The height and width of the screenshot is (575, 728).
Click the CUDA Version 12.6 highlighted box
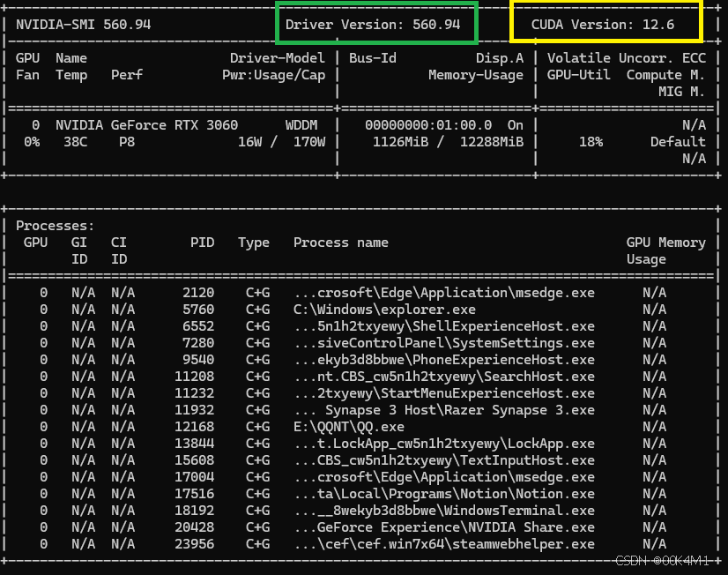(605, 24)
